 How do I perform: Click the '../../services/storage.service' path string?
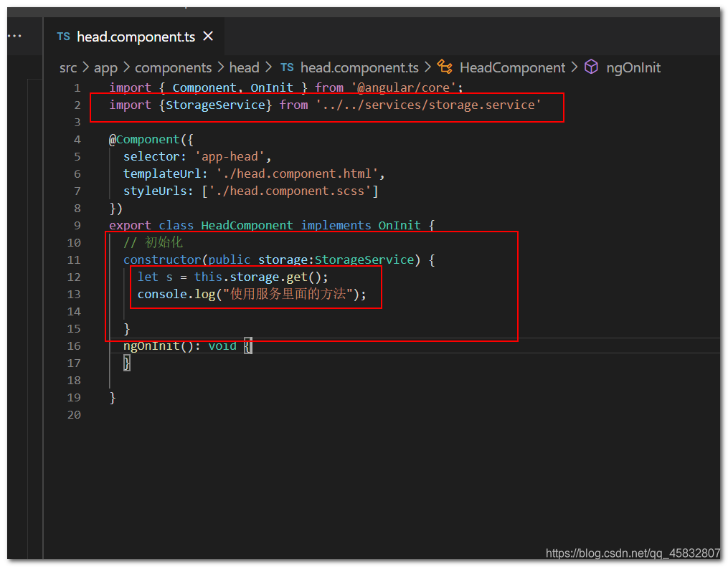(428, 105)
